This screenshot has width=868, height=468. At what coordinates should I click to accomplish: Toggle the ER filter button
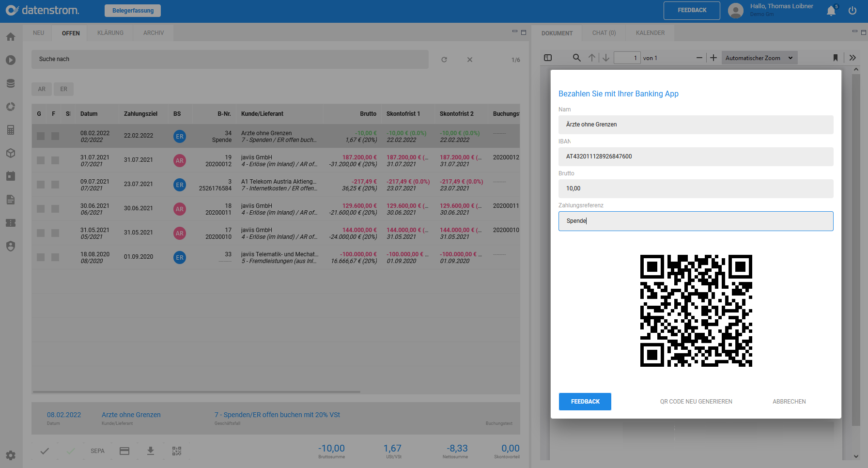(x=63, y=89)
